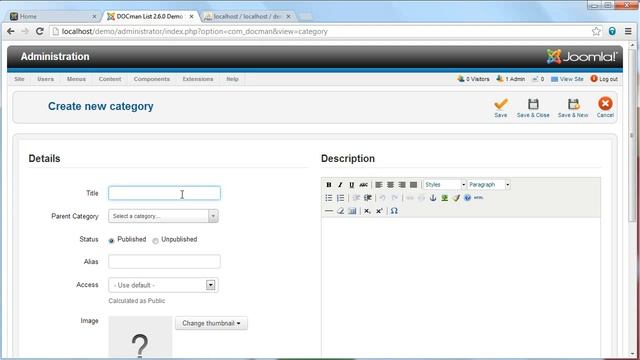Screen dimensions: 640x360
Task: Click into the Title input field
Action: point(164,193)
